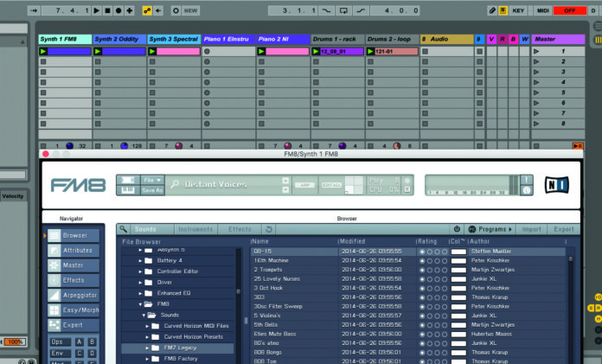Open MIDI map mode
602x364 pixels.
(x=542, y=10)
